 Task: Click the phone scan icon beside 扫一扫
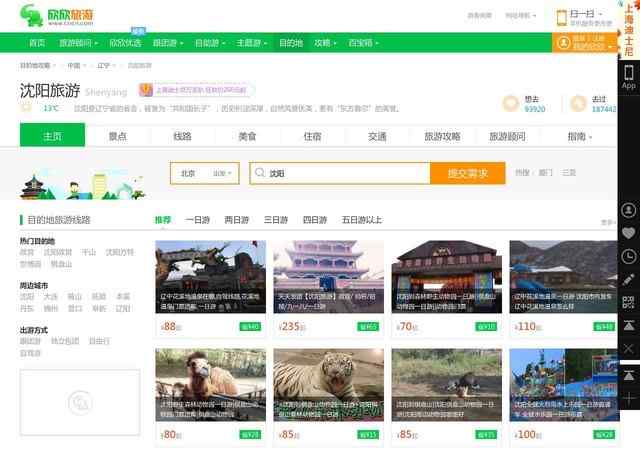click(x=562, y=18)
